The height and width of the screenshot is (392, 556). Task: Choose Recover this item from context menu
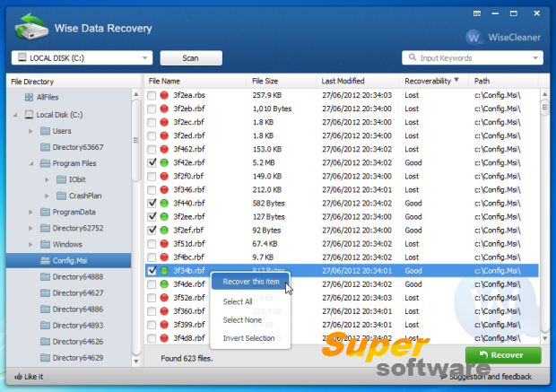[x=251, y=282]
